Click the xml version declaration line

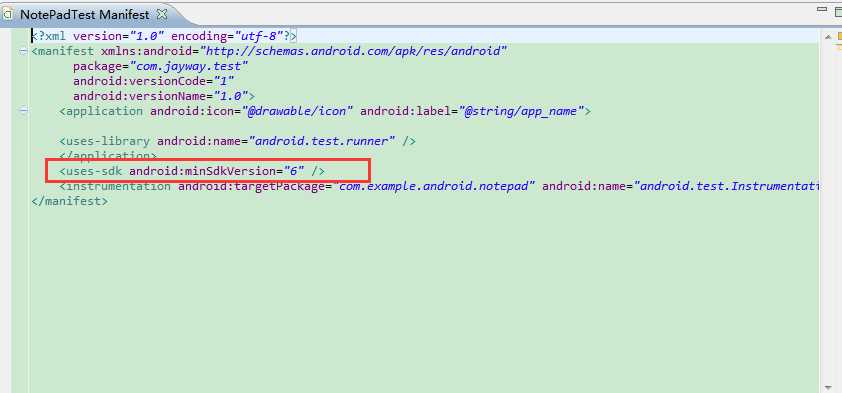coord(164,37)
